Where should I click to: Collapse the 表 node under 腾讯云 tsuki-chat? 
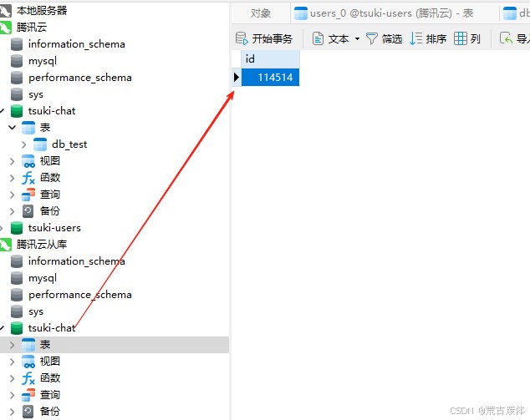[x=13, y=128]
